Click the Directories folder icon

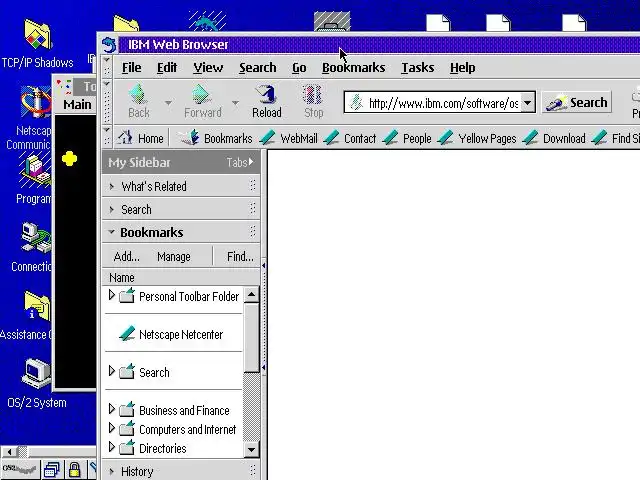[x=127, y=447]
